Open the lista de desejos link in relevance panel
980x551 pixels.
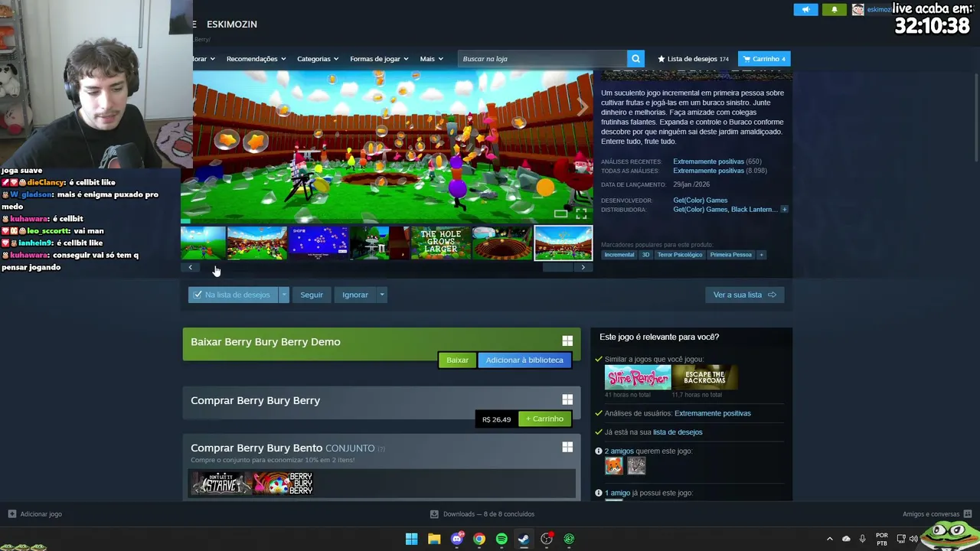pyautogui.click(x=678, y=432)
